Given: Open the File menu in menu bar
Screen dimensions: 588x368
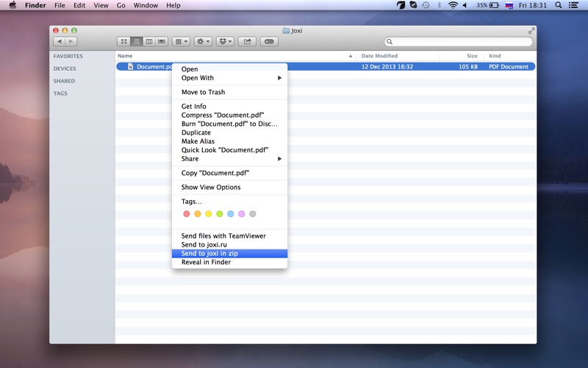Looking at the screenshot, I should (60, 5).
